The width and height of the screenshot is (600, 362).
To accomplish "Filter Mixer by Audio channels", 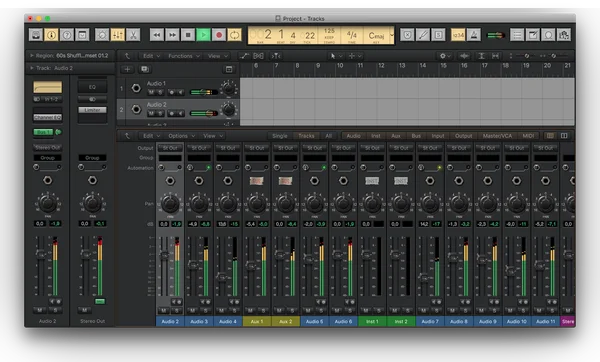I will (353, 136).
